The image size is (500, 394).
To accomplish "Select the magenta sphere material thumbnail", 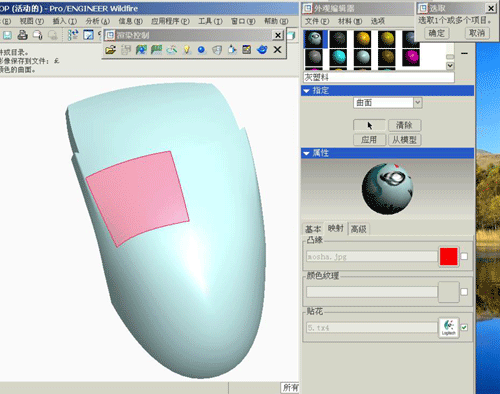I will (411, 57).
